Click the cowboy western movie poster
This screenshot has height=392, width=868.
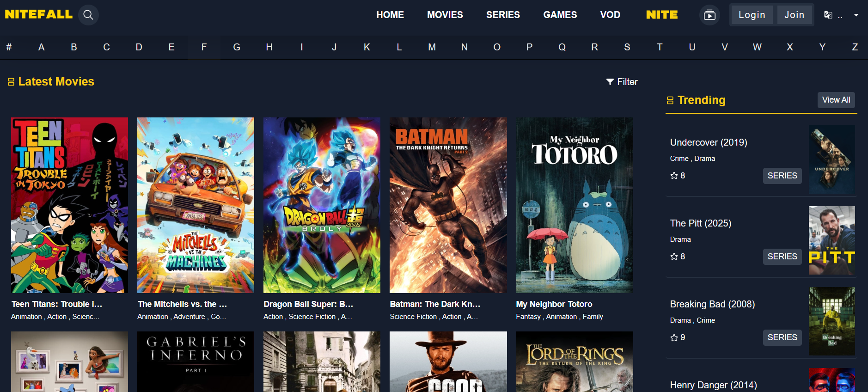[448, 361]
